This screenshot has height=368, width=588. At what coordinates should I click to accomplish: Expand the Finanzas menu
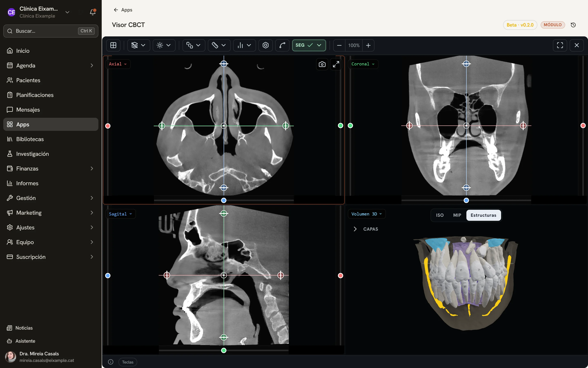click(51, 168)
